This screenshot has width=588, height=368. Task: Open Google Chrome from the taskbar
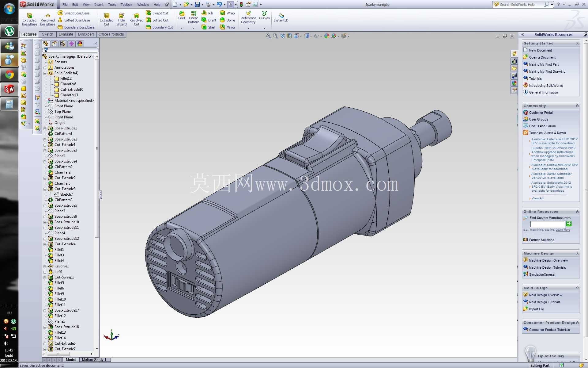tap(9, 75)
